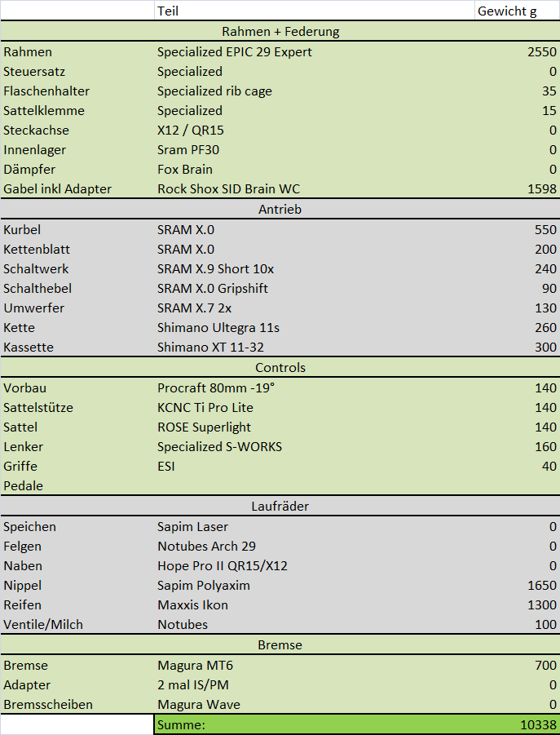
Task: Select the 'Laufräder' section header
Action: [x=280, y=507]
